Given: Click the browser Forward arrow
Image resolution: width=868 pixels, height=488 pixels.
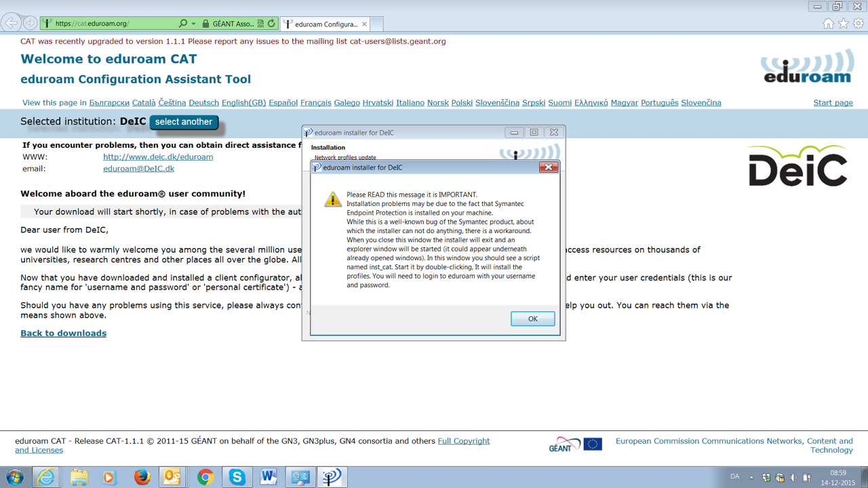Looking at the screenshot, I should (30, 23).
